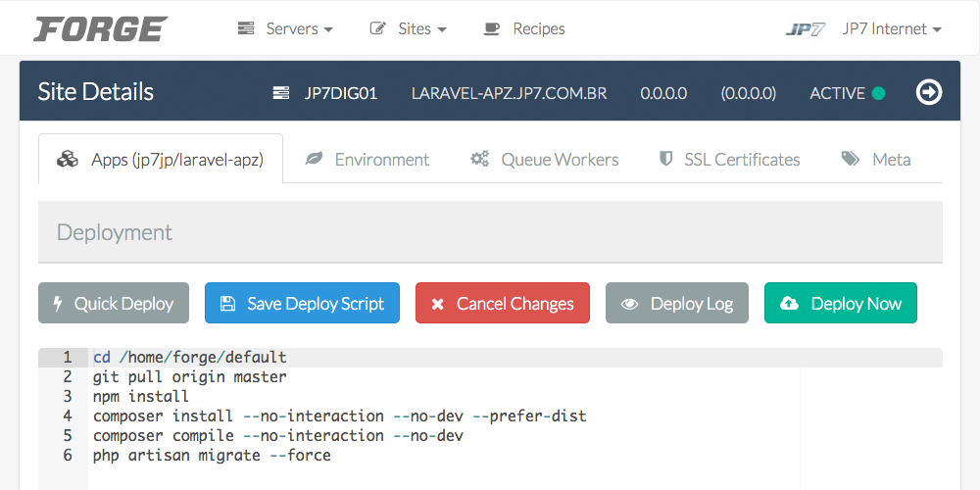The height and width of the screenshot is (490, 980).
Task: Click the Forge logo
Action: (100, 28)
